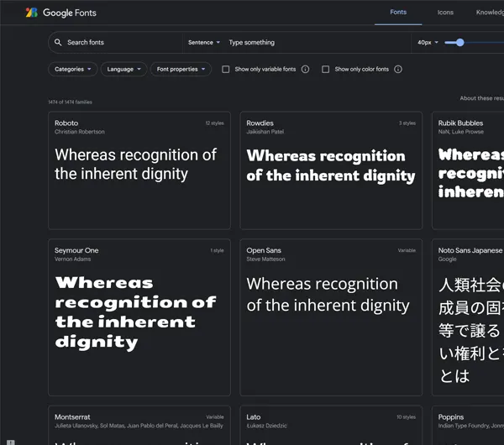Click the feedback icon at bottom left
Image resolution: width=504 pixels, height=445 pixels.
coord(11,442)
